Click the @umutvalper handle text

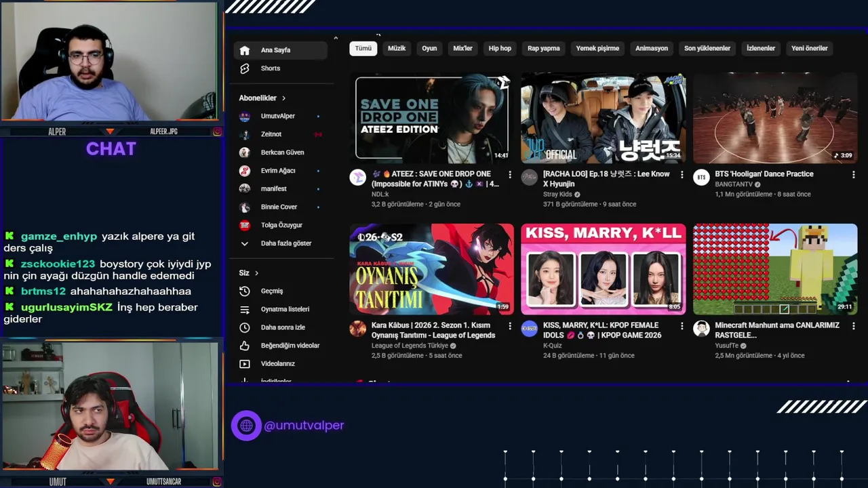pos(304,426)
